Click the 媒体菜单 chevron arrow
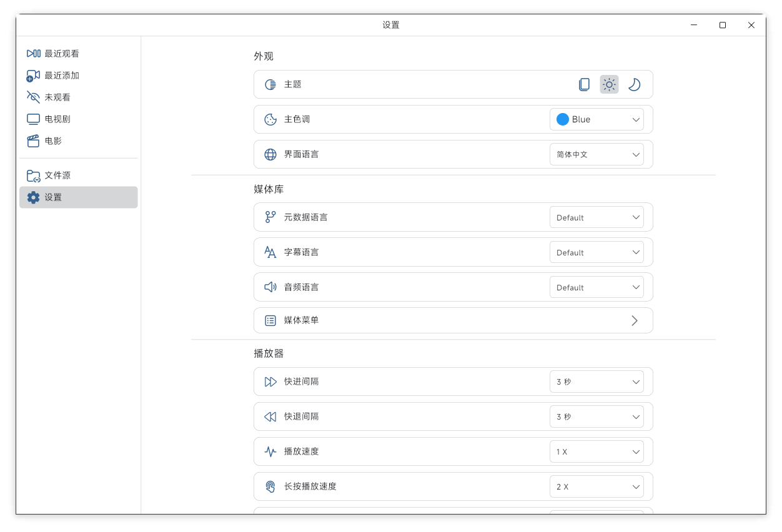Image resolution: width=782 pixels, height=532 pixels. pos(634,320)
